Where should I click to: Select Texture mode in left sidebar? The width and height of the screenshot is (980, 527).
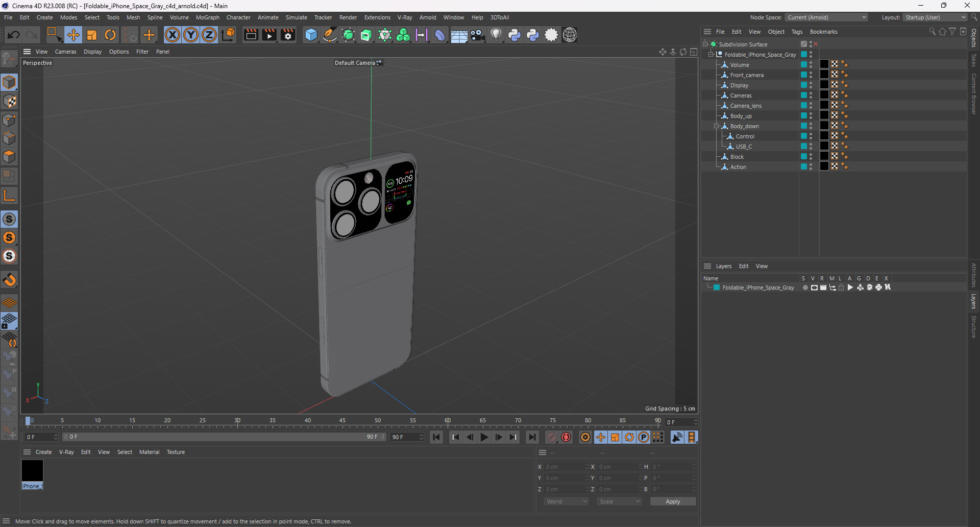click(x=9, y=101)
